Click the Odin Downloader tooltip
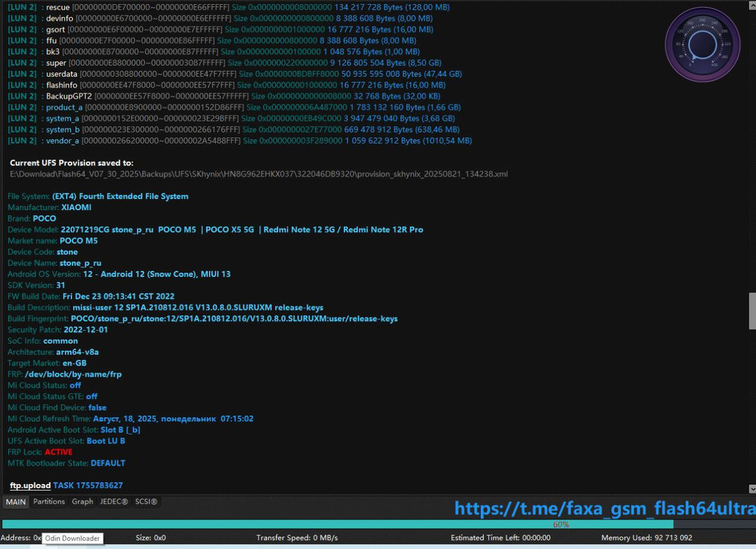The height and width of the screenshot is (549, 756). click(x=73, y=539)
